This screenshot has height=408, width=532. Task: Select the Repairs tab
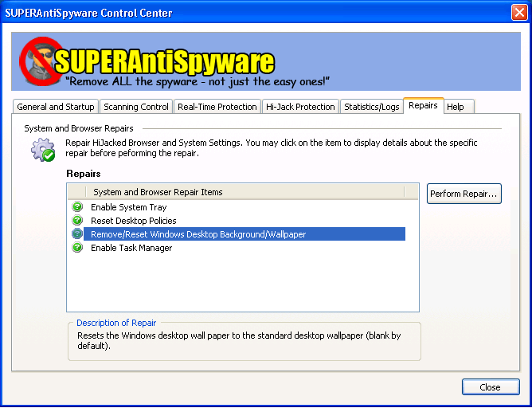tap(423, 105)
